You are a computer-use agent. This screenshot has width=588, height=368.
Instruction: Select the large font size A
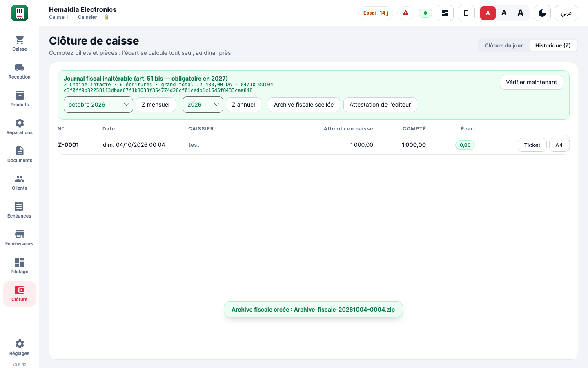coord(520,13)
